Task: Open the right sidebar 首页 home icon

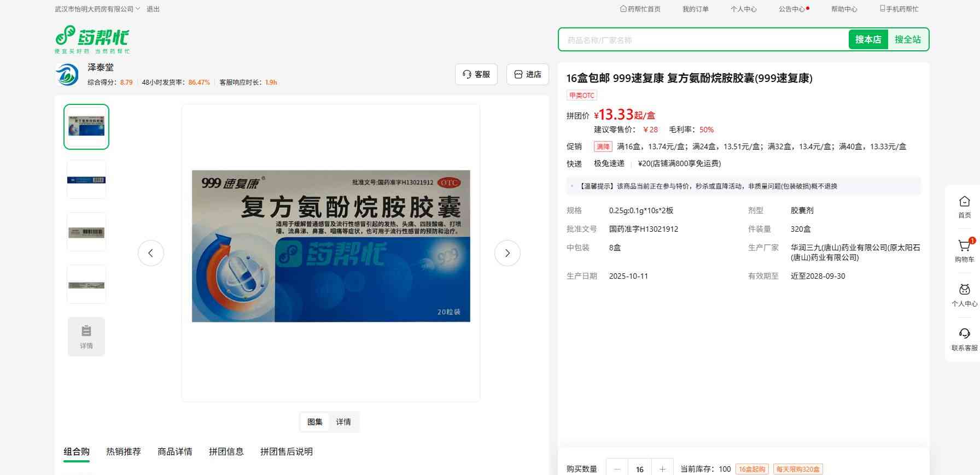Action: pos(964,202)
